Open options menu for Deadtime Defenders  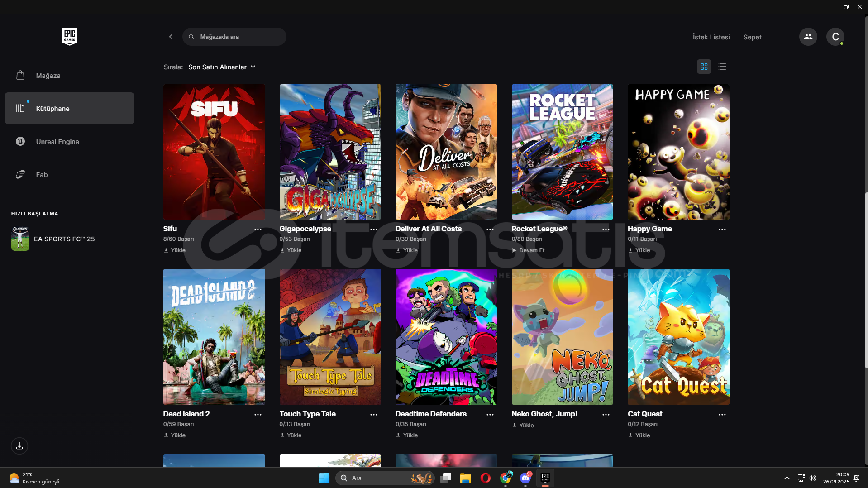click(x=490, y=415)
